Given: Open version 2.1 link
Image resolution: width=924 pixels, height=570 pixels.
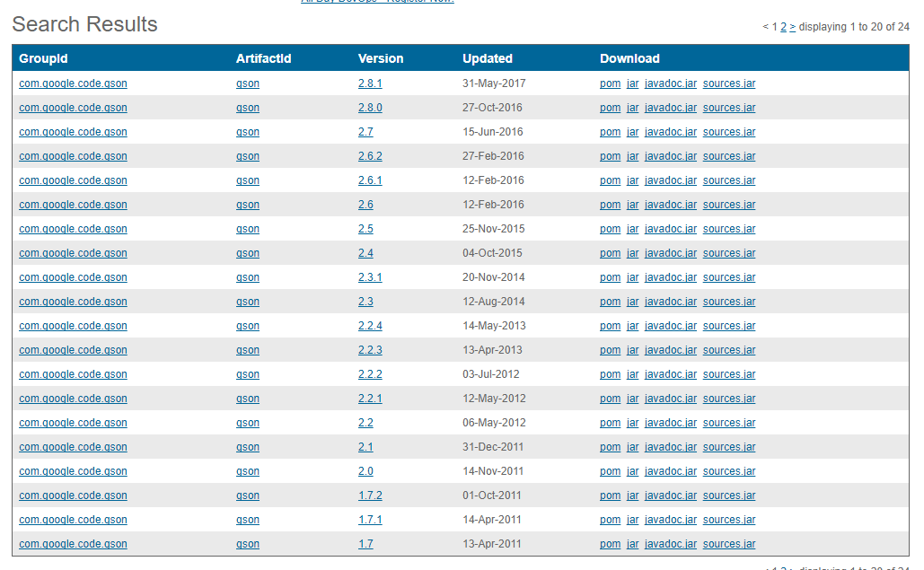Looking at the screenshot, I should click(x=365, y=447).
